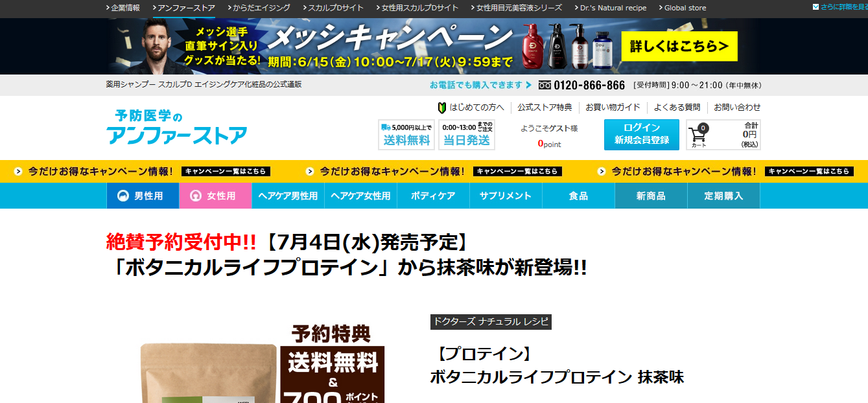Select the ボディケア category tab
Viewport: 868px width, 403px height.
pos(433,196)
